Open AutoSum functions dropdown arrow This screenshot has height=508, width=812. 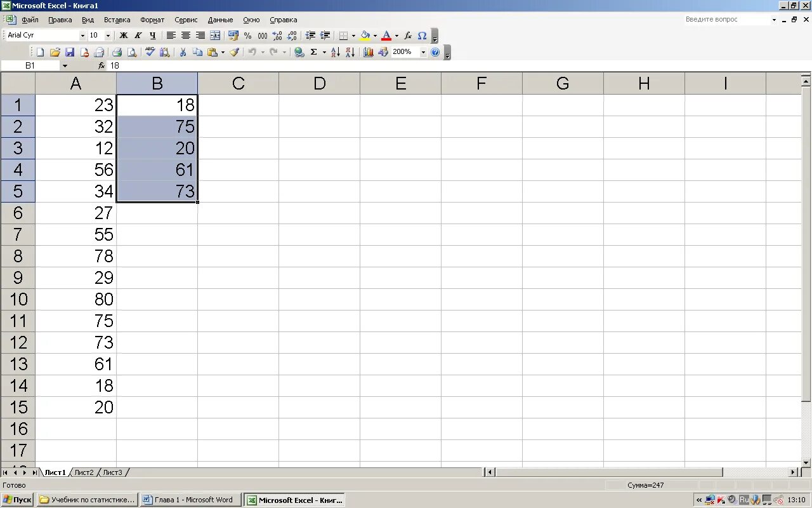[x=324, y=52]
